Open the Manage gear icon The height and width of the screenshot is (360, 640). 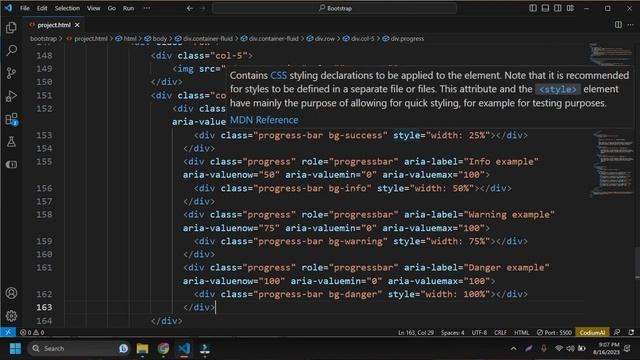coord(11,316)
